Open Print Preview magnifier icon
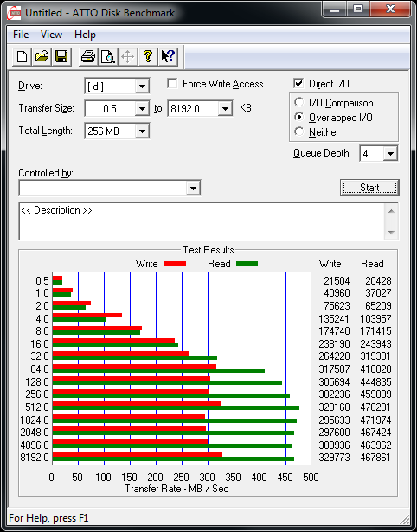417x532 pixels. (108, 56)
